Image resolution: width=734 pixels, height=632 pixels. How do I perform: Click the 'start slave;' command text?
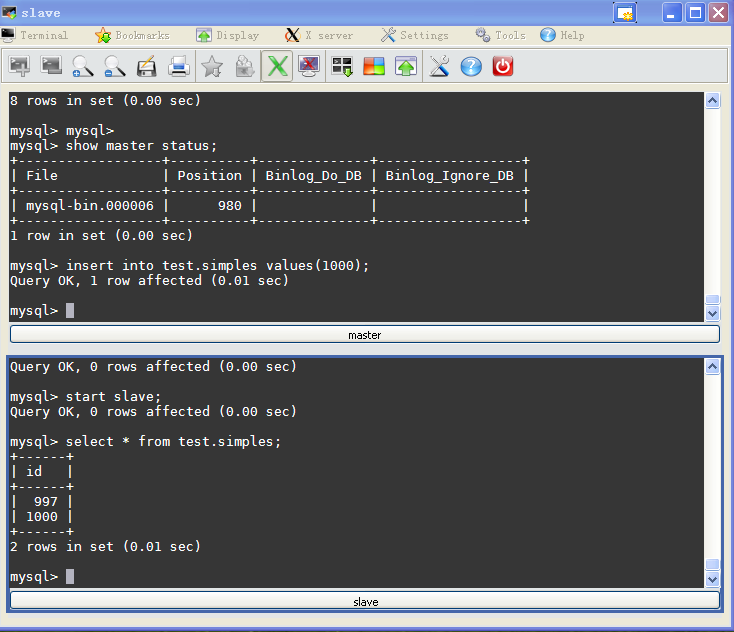pos(113,397)
